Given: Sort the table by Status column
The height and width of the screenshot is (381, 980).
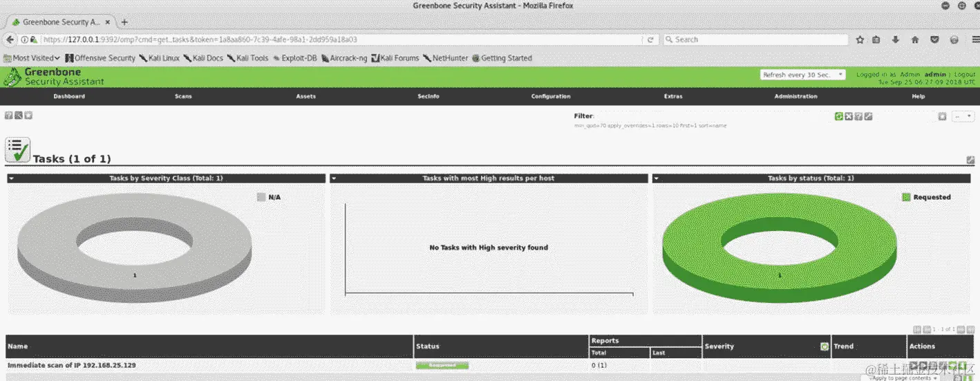Looking at the screenshot, I should [428, 346].
